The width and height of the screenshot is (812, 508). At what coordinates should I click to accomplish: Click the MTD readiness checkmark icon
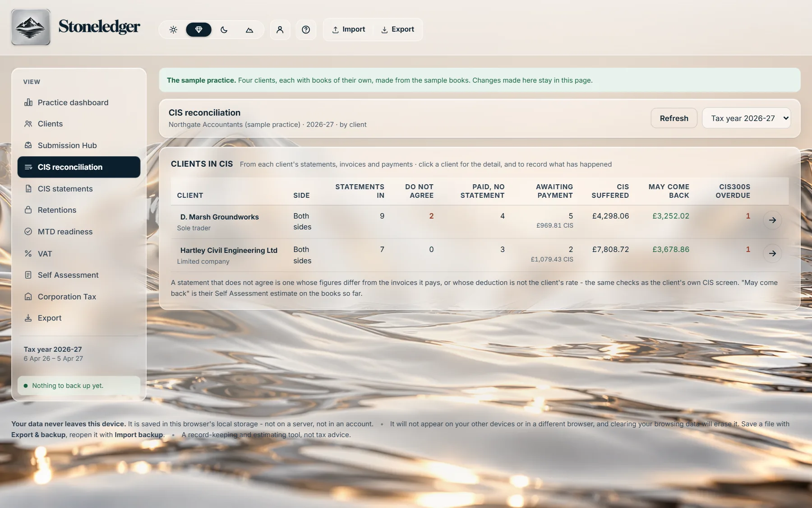tap(28, 232)
